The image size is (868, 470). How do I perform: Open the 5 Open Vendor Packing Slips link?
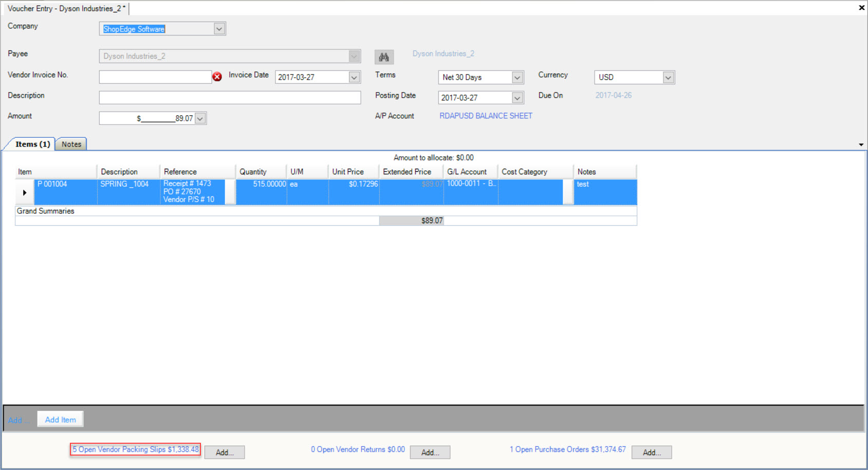pos(136,449)
